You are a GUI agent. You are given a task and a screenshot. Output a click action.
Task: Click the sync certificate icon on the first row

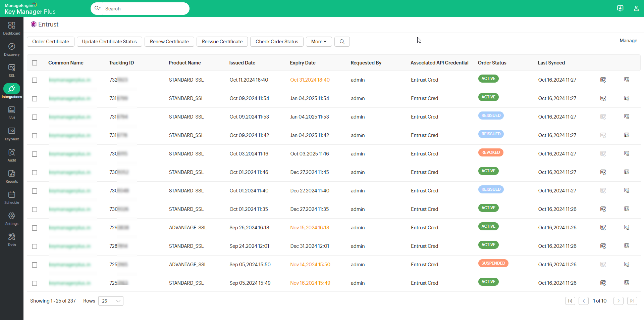point(603,80)
